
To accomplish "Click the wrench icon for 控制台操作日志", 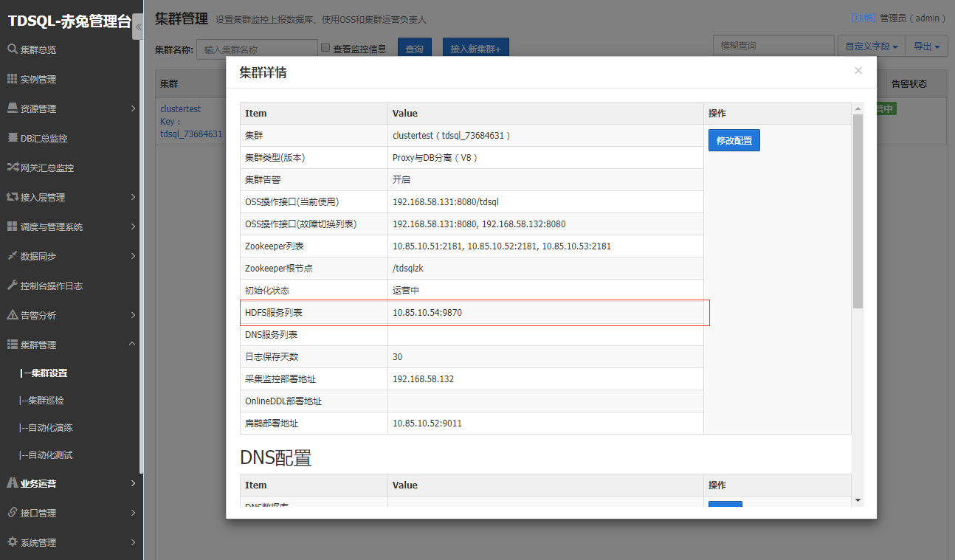I will (x=13, y=286).
